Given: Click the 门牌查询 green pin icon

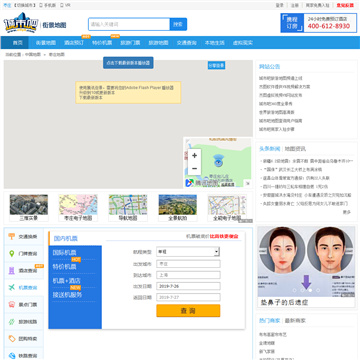Looking at the screenshot, I should click(12, 254).
